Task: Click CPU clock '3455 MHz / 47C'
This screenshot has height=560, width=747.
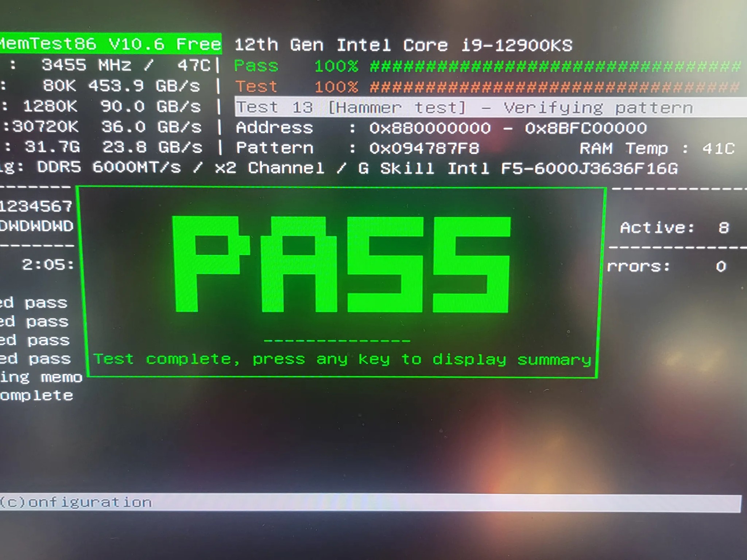Action: click(126, 65)
